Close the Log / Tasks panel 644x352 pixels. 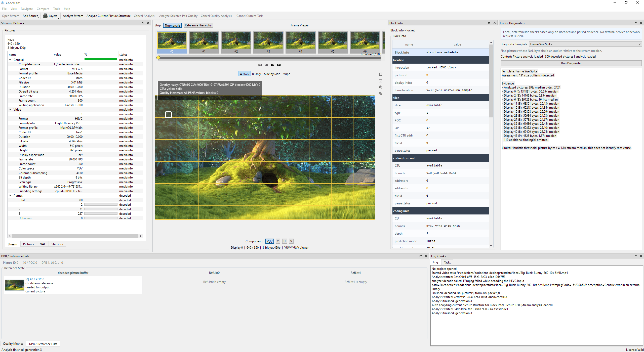point(641,256)
